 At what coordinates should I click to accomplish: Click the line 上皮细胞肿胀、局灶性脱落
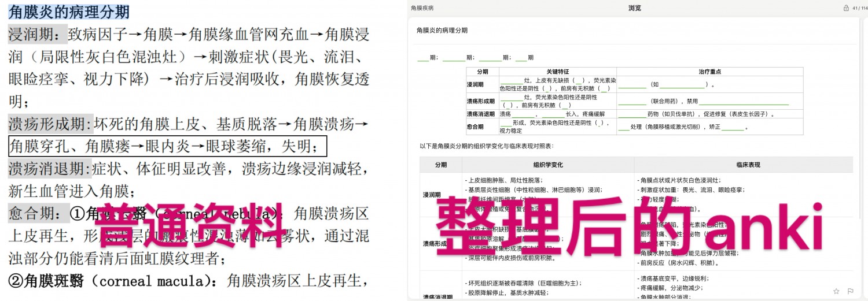[x=504, y=180]
